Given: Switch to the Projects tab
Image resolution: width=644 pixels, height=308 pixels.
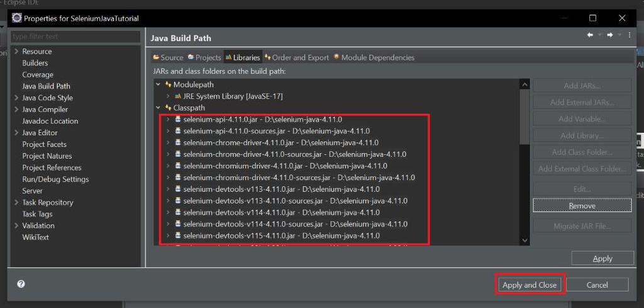Looking at the screenshot, I should tap(204, 57).
